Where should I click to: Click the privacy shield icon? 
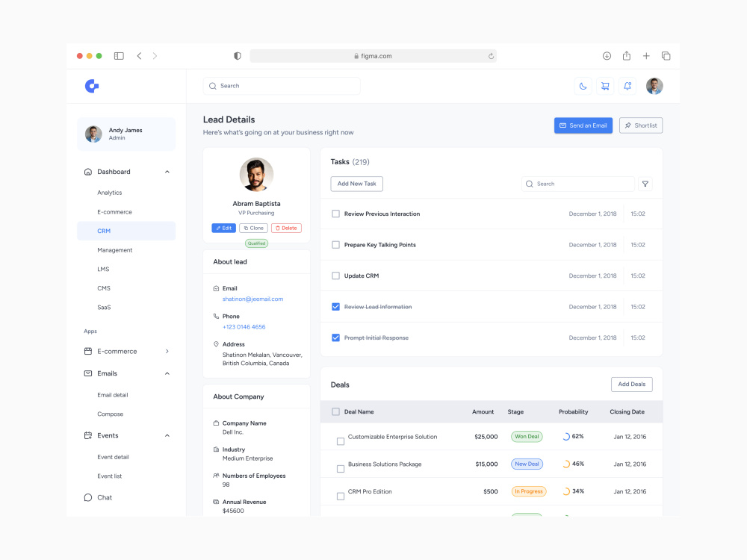tap(238, 56)
